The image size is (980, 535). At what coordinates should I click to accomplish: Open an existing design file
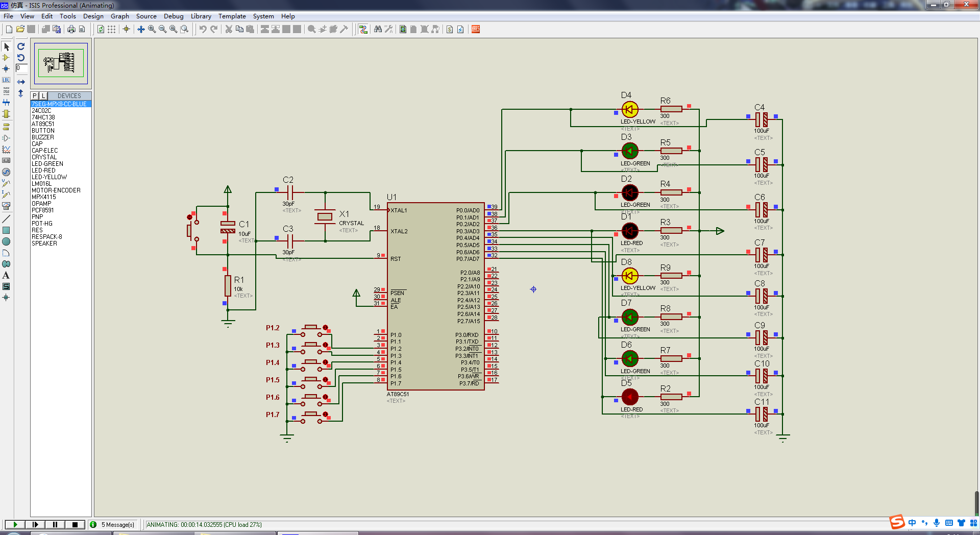point(20,29)
